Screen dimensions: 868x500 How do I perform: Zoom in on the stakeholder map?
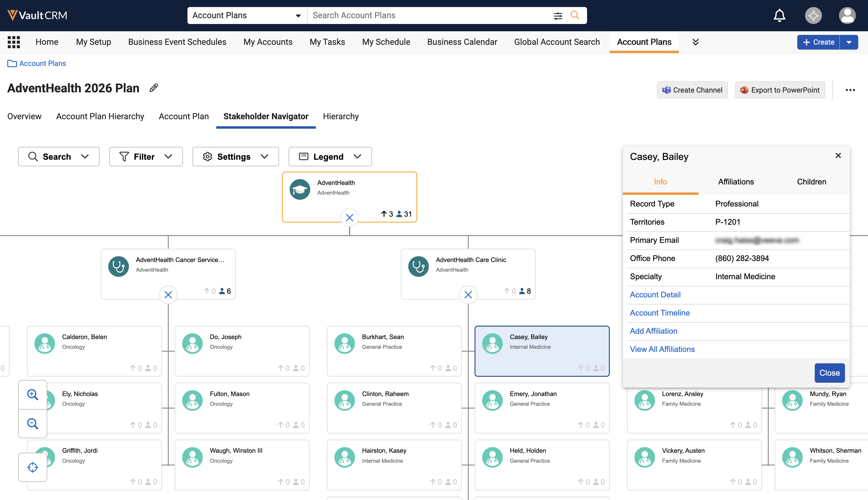pos(33,395)
